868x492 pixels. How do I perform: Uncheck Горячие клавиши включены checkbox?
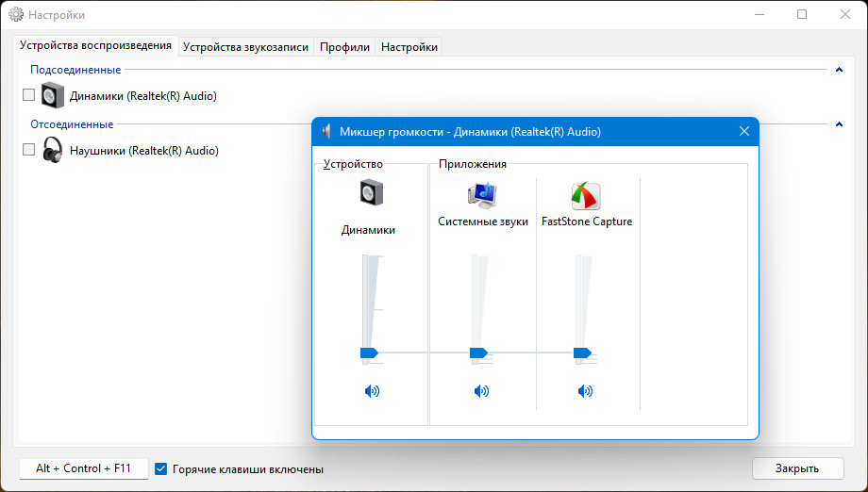(x=160, y=468)
